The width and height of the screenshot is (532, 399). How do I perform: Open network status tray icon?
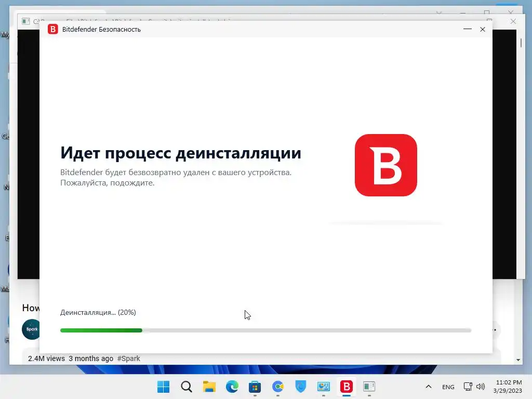click(468, 387)
